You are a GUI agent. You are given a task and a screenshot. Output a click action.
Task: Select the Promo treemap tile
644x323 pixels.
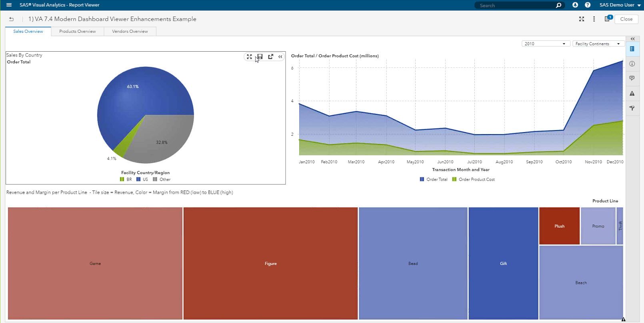(x=598, y=226)
